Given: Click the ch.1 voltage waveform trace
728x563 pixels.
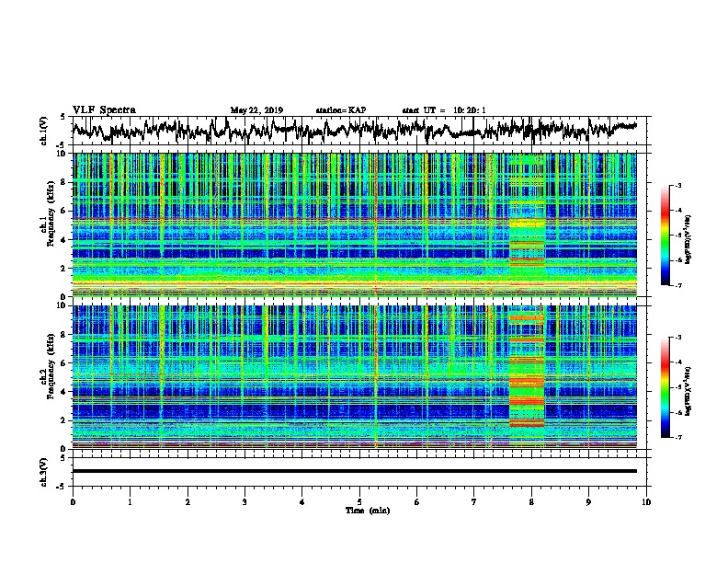Looking at the screenshot, I should [354, 130].
